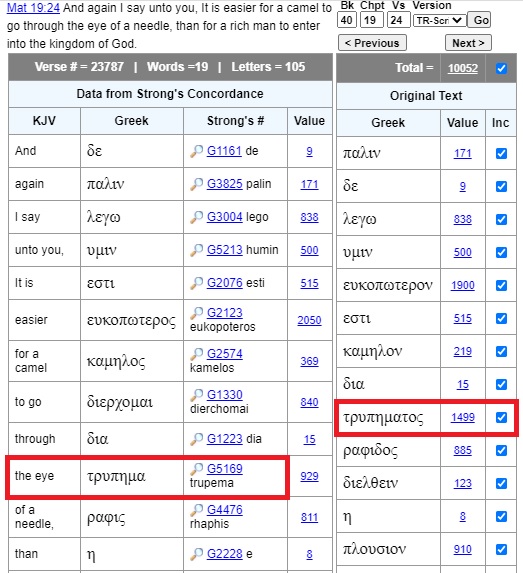The image size is (523, 573).
Task: Click the magnifier icon beside G2228 e
Action: (x=197, y=554)
